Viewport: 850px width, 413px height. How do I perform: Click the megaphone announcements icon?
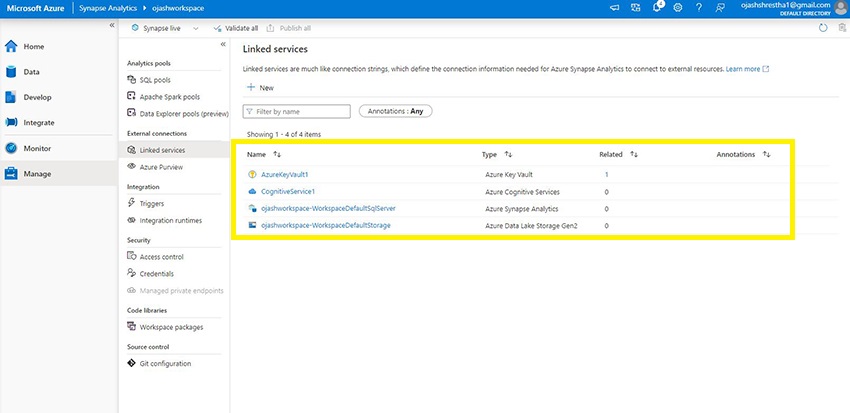pyautogui.click(x=616, y=8)
